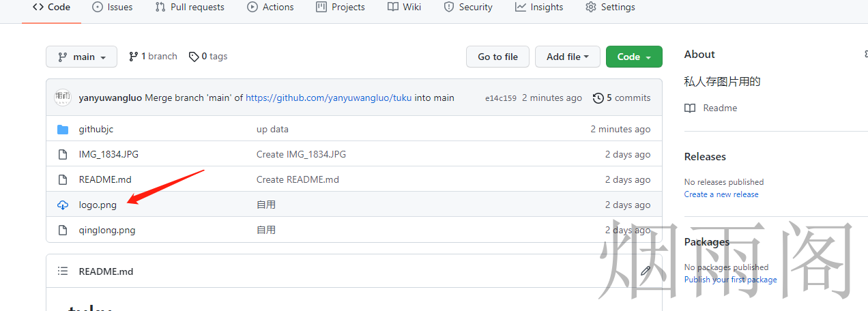Image resolution: width=868 pixels, height=311 pixels.
Task: View the Insights tab
Action: [539, 7]
